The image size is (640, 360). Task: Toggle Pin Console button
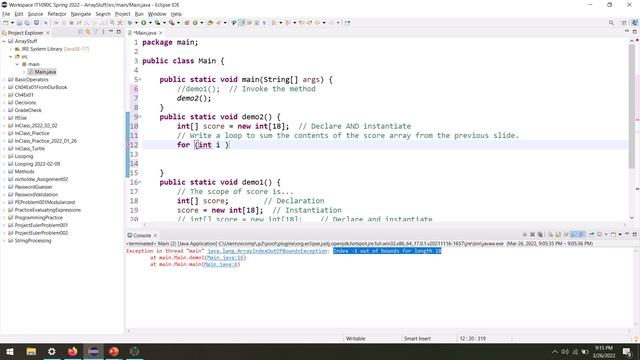point(591,235)
